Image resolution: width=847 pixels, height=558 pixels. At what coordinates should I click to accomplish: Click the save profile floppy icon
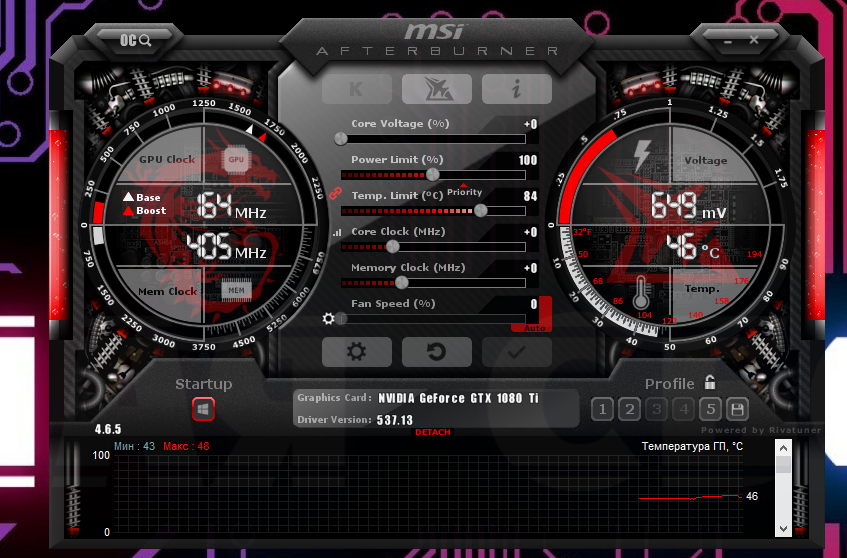pyautogui.click(x=737, y=409)
